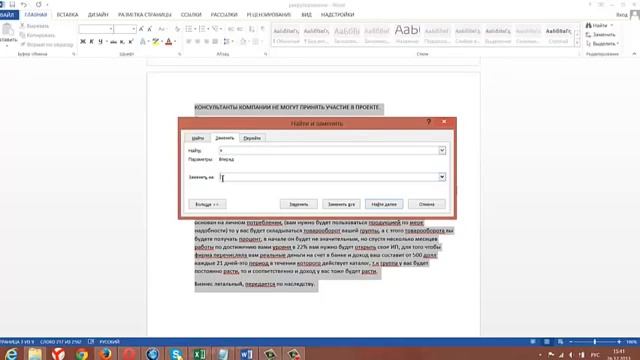Toggle bold (Ж) formatting
Image resolution: width=640 pixels, height=360 pixels.
coord(83,42)
